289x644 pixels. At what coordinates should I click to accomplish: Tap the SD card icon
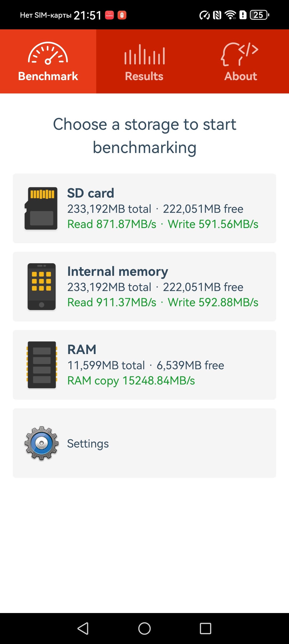[41, 208]
